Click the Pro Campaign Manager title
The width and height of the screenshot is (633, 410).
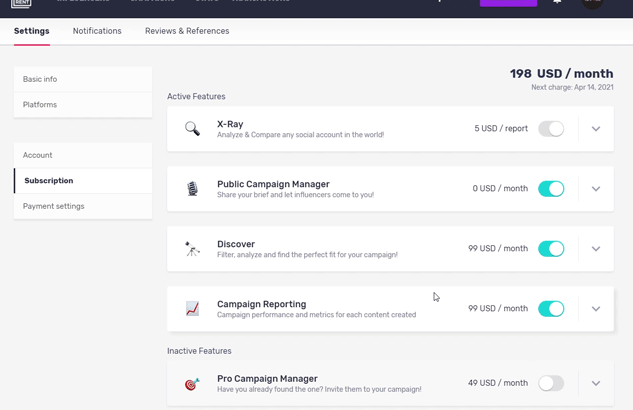click(267, 379)
